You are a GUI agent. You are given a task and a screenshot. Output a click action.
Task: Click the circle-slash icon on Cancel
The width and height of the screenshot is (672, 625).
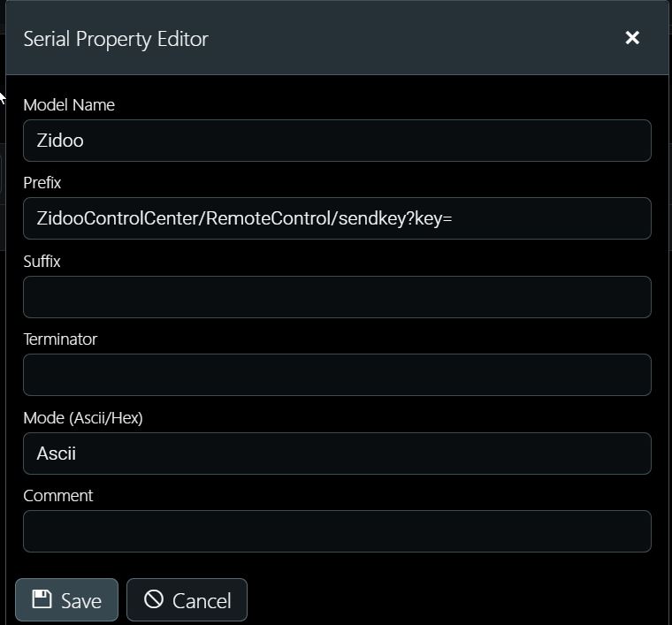point(154,598)
